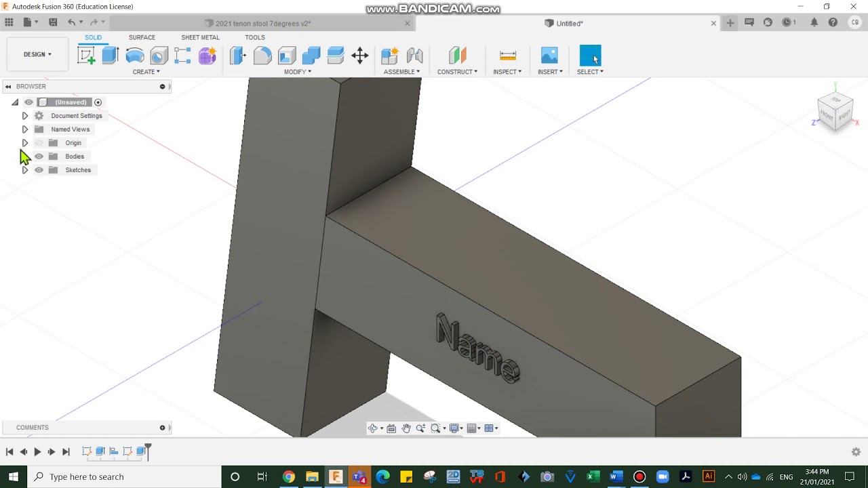Select the Measure tool
This screenshot has width=868, height=488.
pyautogui.click(x=508, y=56)
